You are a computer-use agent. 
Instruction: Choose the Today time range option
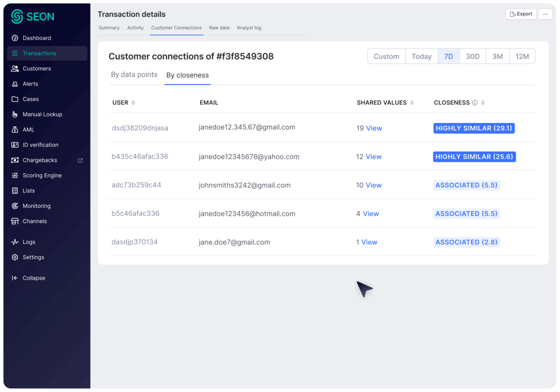click(421, 56)
